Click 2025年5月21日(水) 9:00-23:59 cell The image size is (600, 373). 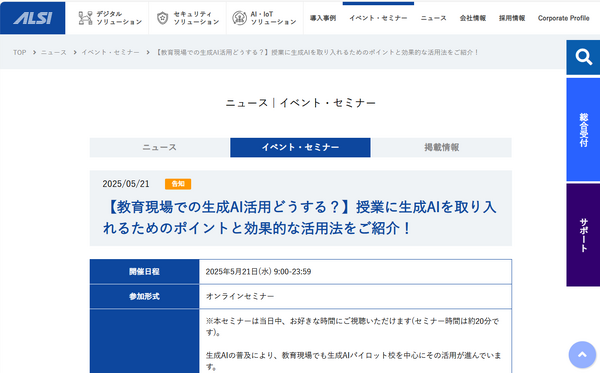click(x=355, y=272)
